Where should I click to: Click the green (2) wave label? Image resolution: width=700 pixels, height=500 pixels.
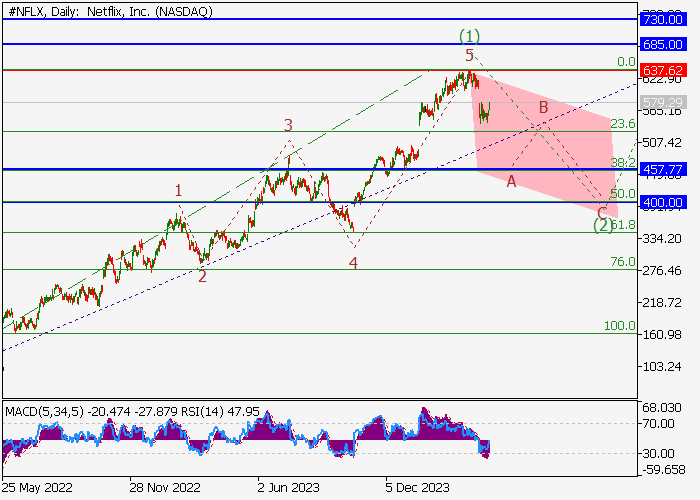[603, 225]
